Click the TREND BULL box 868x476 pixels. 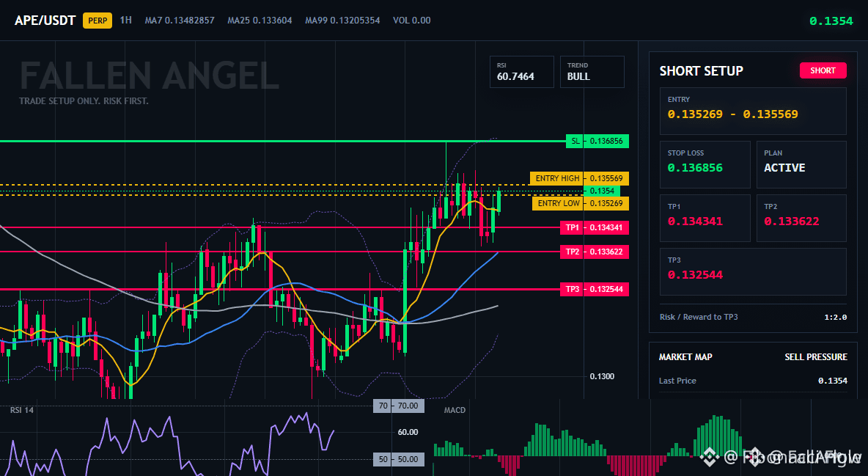[x=592, y=71]
